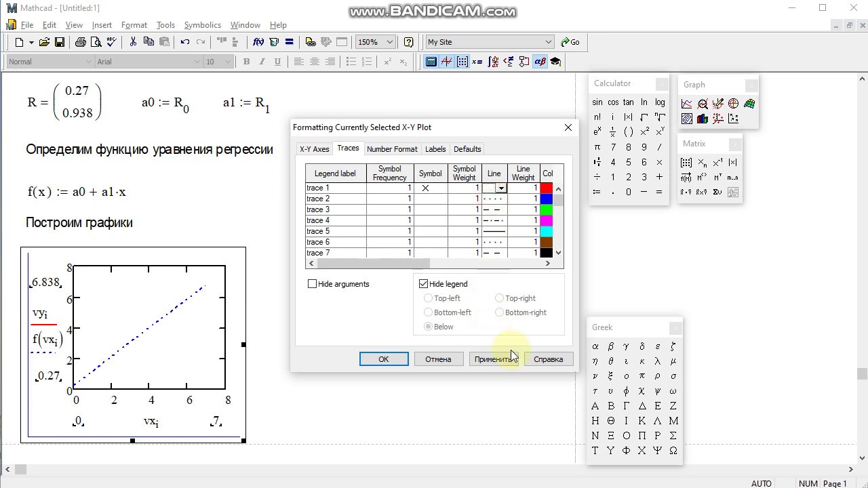Click the Greek letter alpha symbol
Image resolution: width=868 pixels, height=488 pixels.
click(x=595, y=346)
